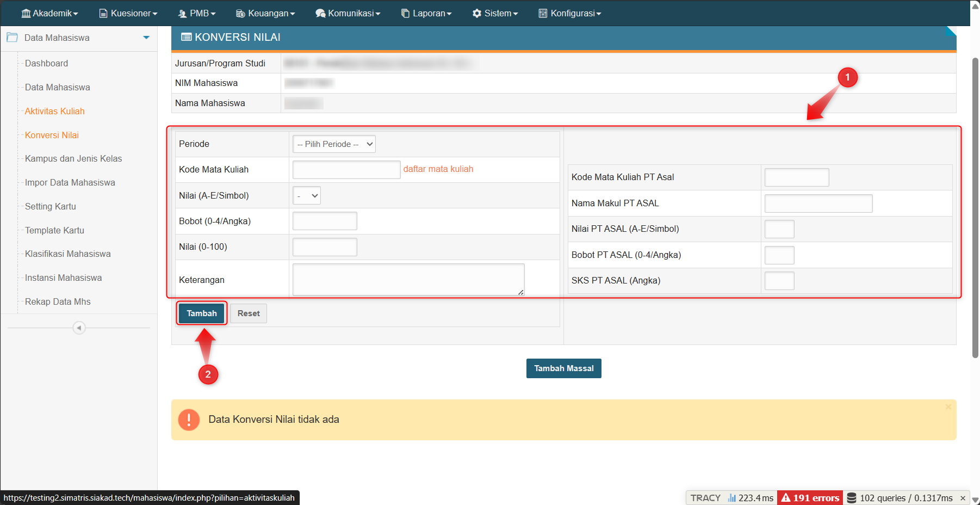980x505 pixels.
Task: Open the Nilai (A-E/Simbol) dropdown
Action: click(307, 195)
